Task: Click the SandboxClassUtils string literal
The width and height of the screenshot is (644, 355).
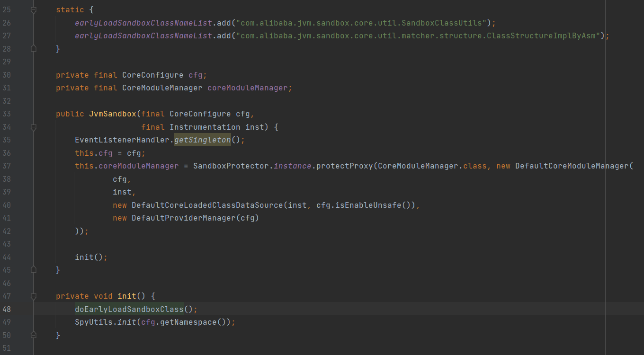Action: (x=363, y=23)
